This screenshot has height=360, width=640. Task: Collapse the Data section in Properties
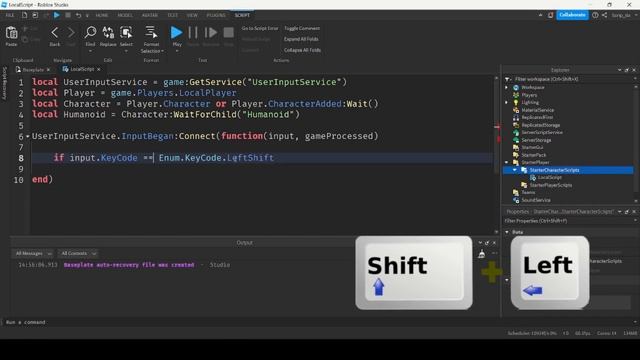(x=507, y=232)
